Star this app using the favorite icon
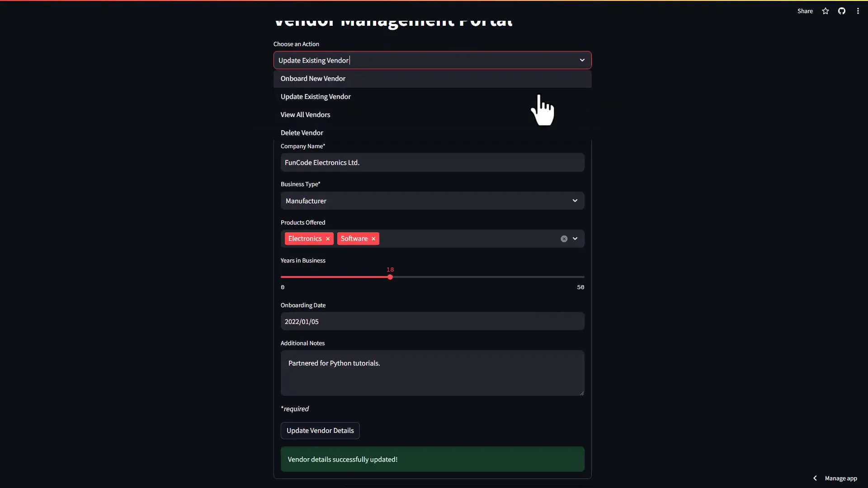Screen dimensions: 868x488 pos(825,11)
